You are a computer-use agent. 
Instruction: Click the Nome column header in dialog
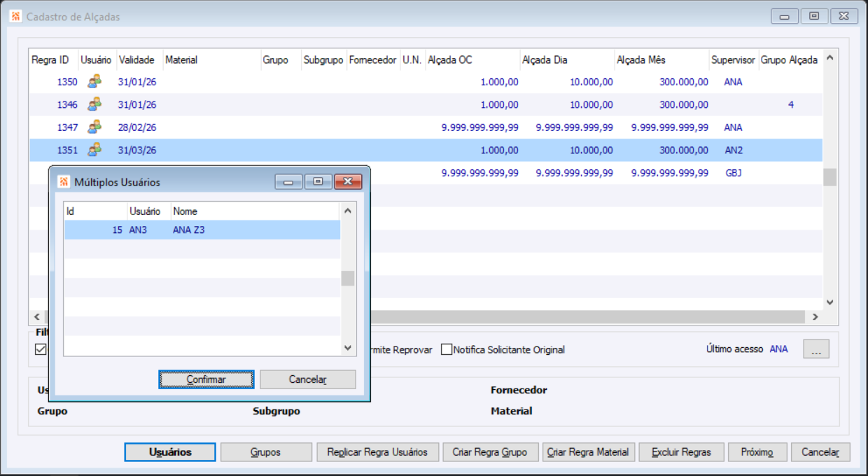point(255,211)
